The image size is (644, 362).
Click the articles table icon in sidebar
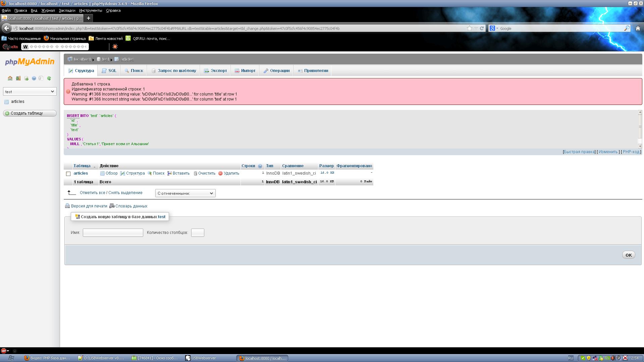click(x=6, y=102)
